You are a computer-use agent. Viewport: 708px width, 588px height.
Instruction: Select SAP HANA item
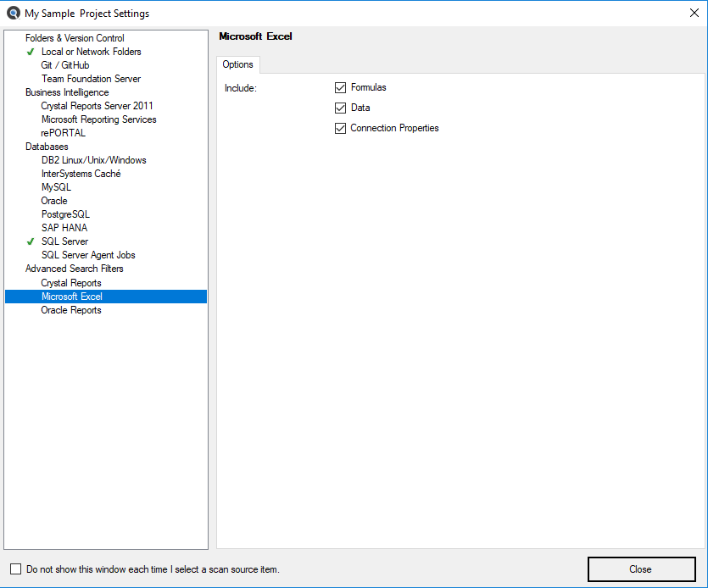[64, 227]
